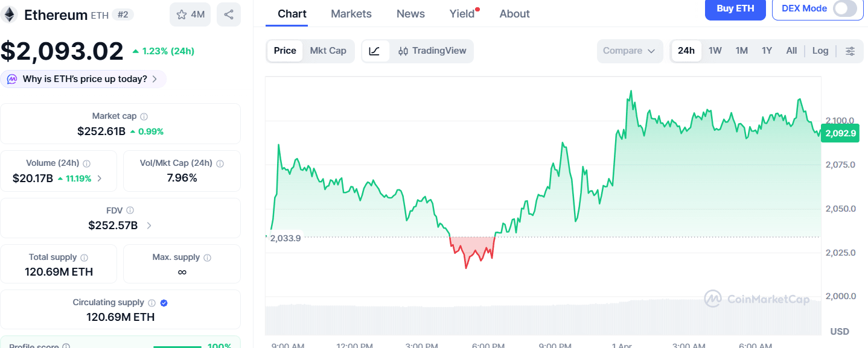The width and height of the screenshot is (868, 348).
Task: Switch to the Markets tab
Action: click(351, 13)
